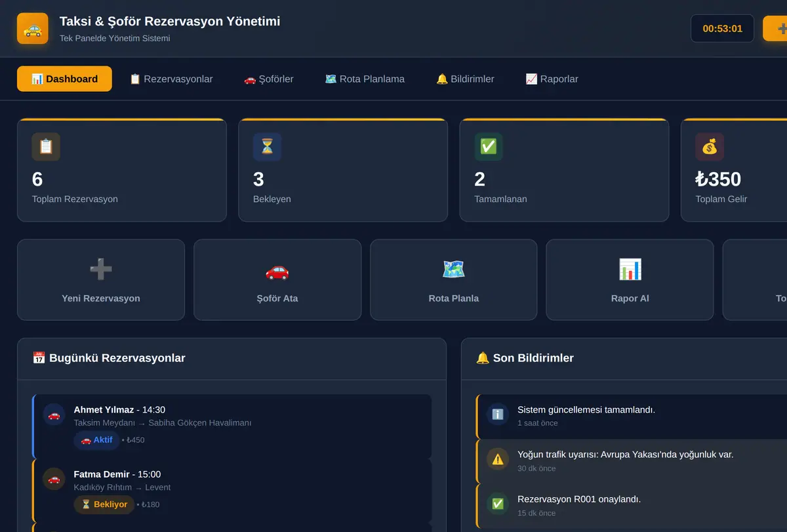This screenshot has width=787, height=532.
Task: Click the 'Taksim Meydanı → Sabiha Gökçen Havalimanı' route
Action: coord(163,423)
